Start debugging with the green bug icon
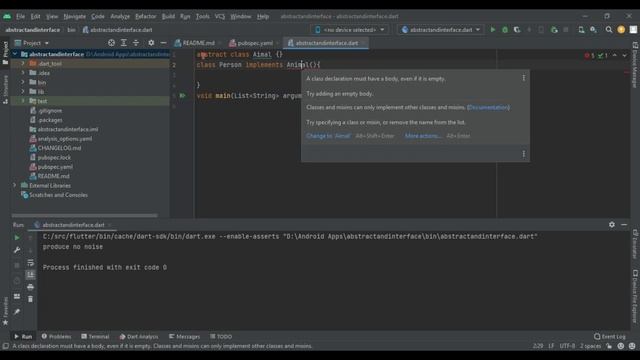Viewport: 640px width, 360px height. [505, 30]
